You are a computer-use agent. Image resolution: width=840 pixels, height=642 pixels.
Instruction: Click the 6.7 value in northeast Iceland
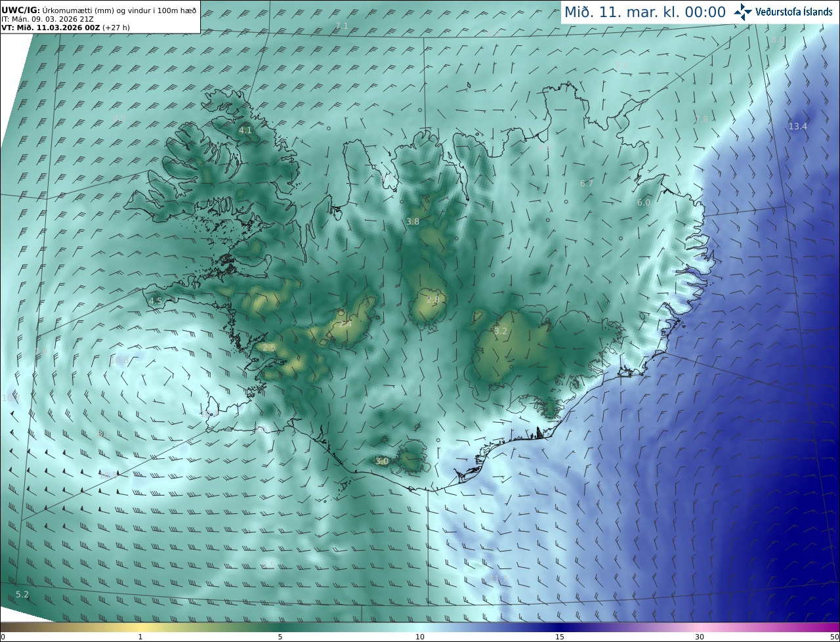587,184
